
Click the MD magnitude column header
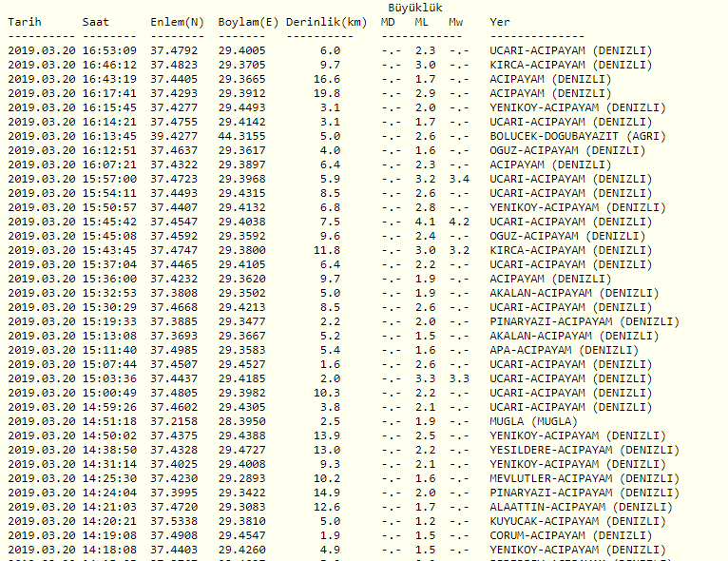(x=388, y=22)
